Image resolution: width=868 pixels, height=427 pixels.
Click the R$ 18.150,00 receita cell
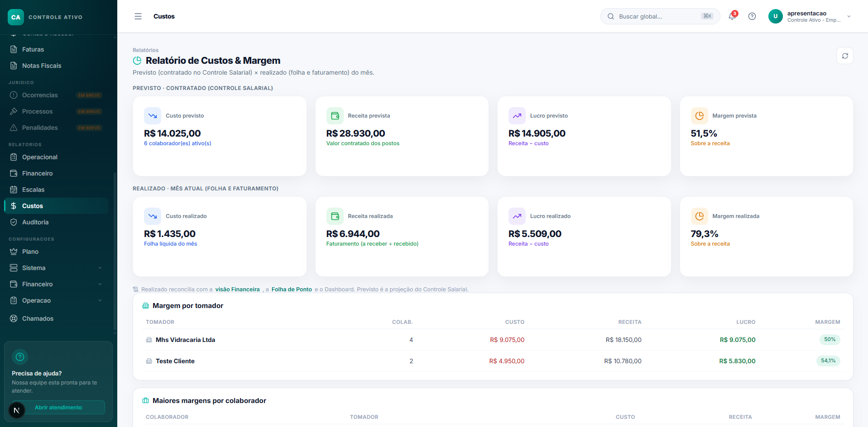click(x=623, y=340)
